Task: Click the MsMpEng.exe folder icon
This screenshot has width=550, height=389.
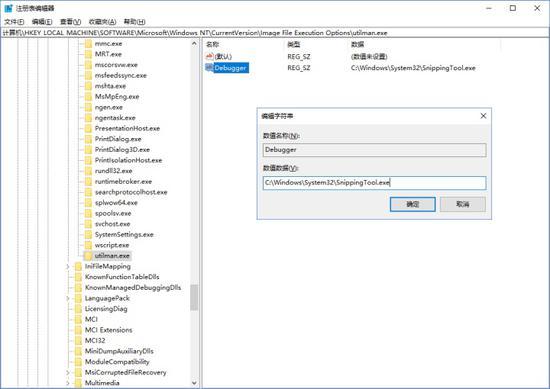Action: [88, 97]
